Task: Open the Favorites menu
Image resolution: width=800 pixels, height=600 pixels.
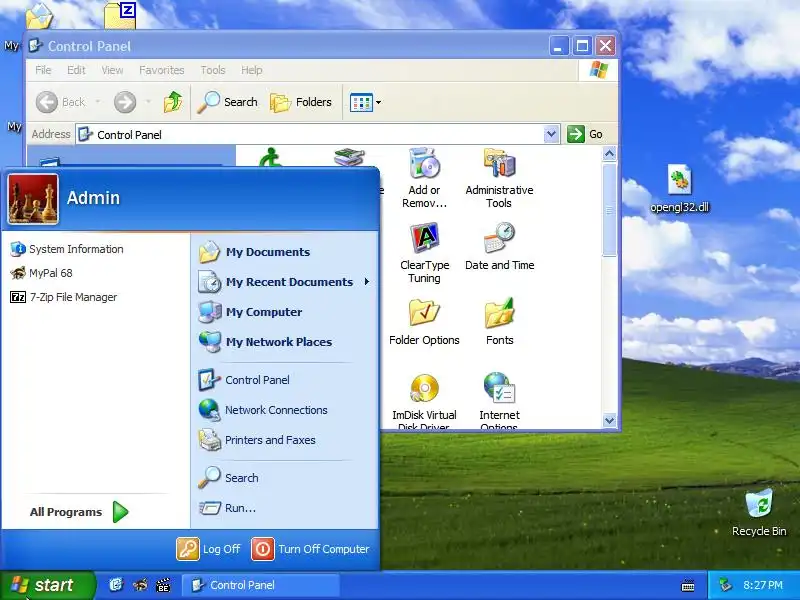Action: pyautogui.click(x=162, y=70)
